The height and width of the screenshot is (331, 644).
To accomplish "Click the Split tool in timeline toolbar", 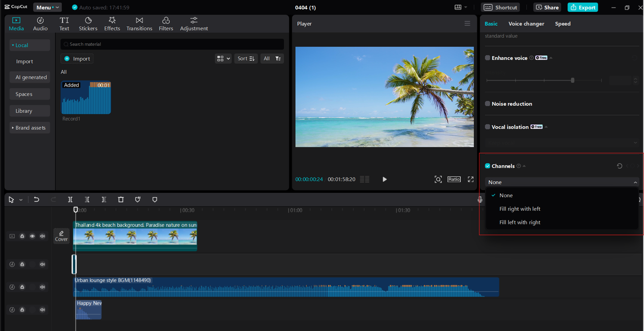I will click(70, 200).
